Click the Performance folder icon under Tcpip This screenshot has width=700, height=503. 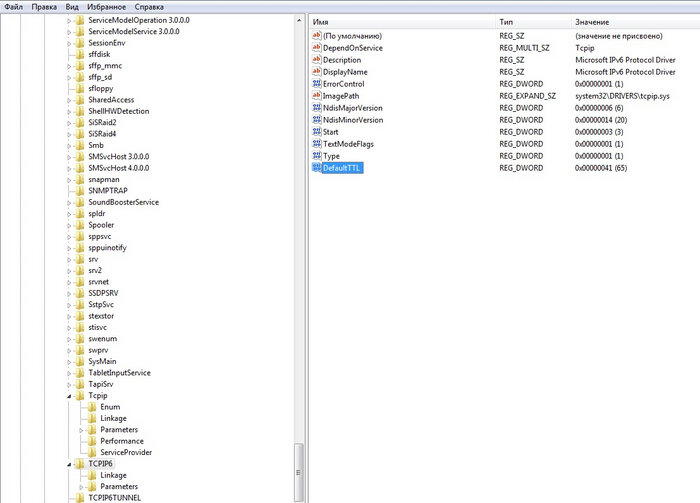pyautogui.click(x=92, y=441)
